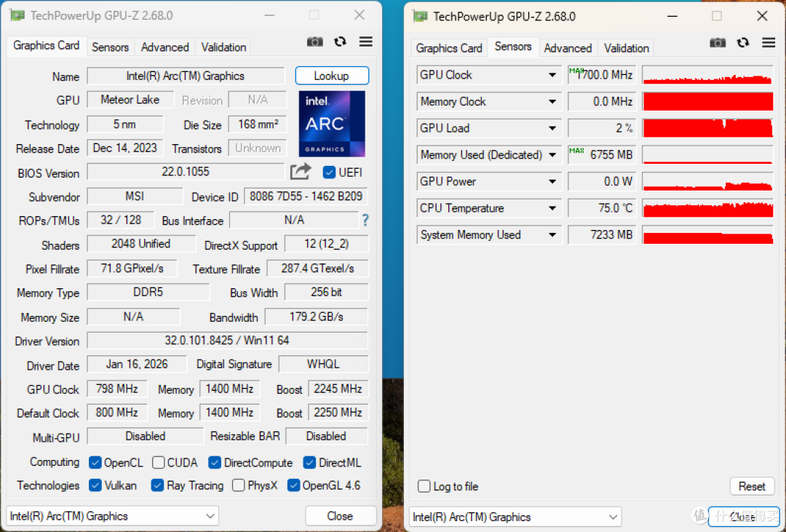Screen dimensions: 786x532
Task: Click the Device ID value field
Action: point(306,196)
